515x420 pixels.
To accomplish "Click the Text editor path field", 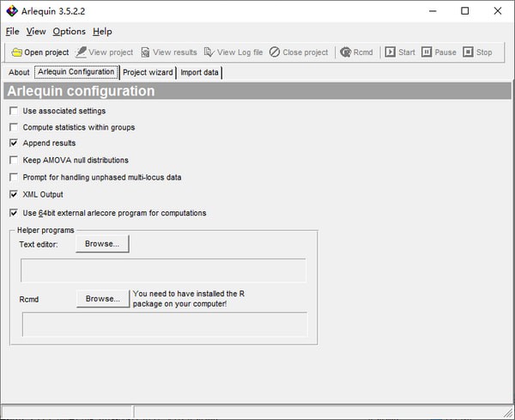I will [x=163, y=271].
